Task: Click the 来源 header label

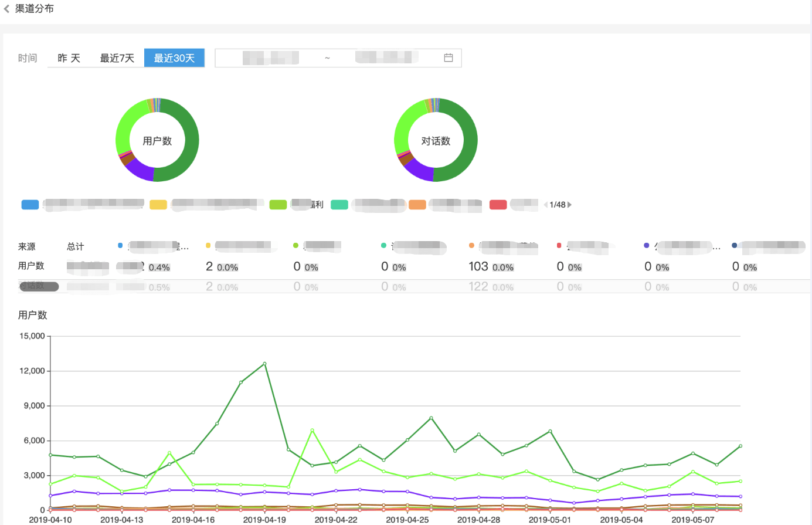Action: (x=27, y=246)
